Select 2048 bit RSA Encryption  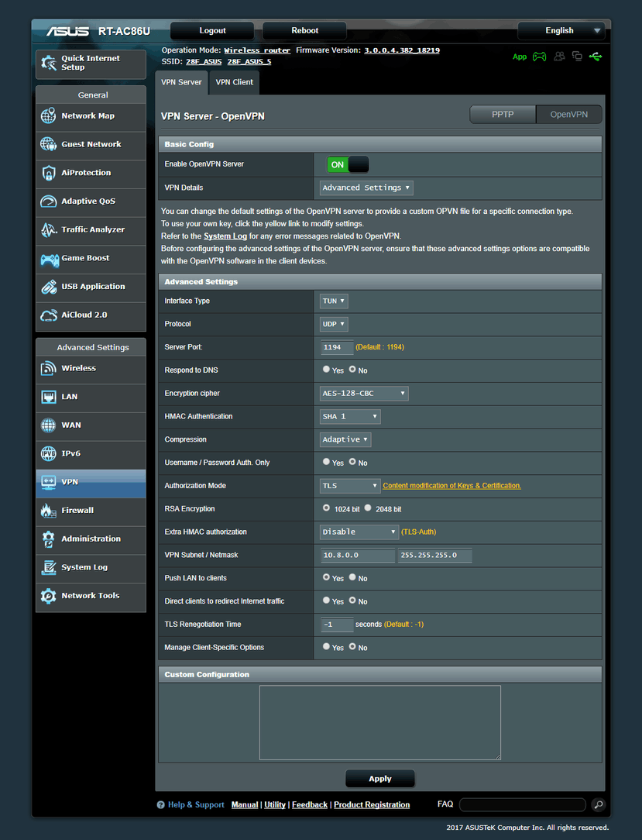pos(368,508)
